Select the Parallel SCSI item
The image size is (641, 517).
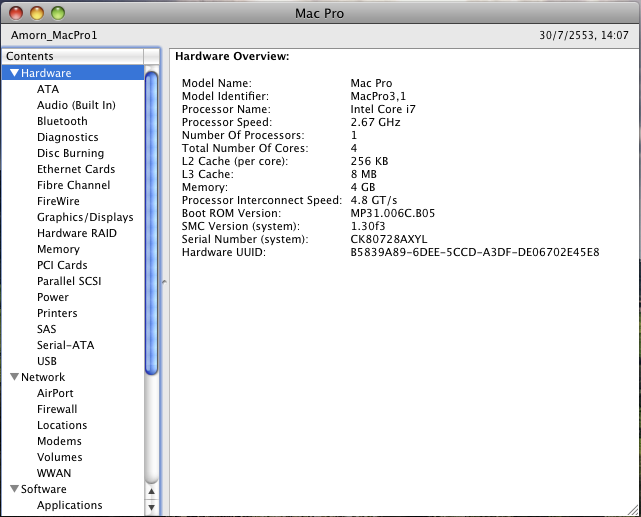coord(69,281)
